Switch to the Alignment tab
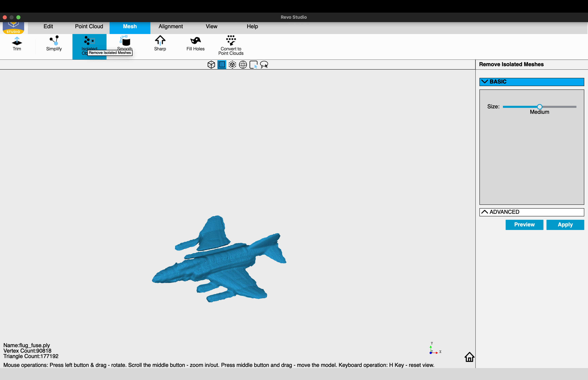This screenshot has height=380, width=588. click(170, 26)
